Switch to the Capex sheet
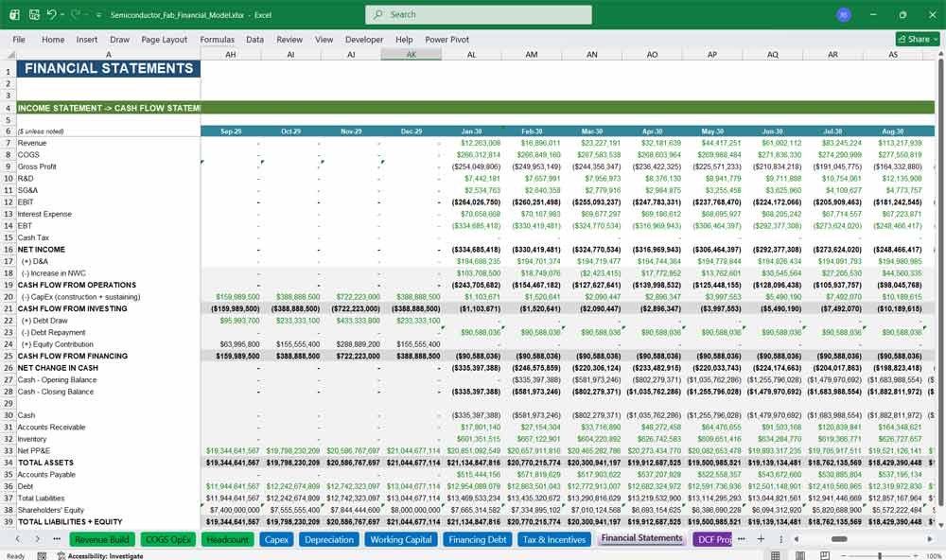946x560 pixels. [x=276, y=539]
